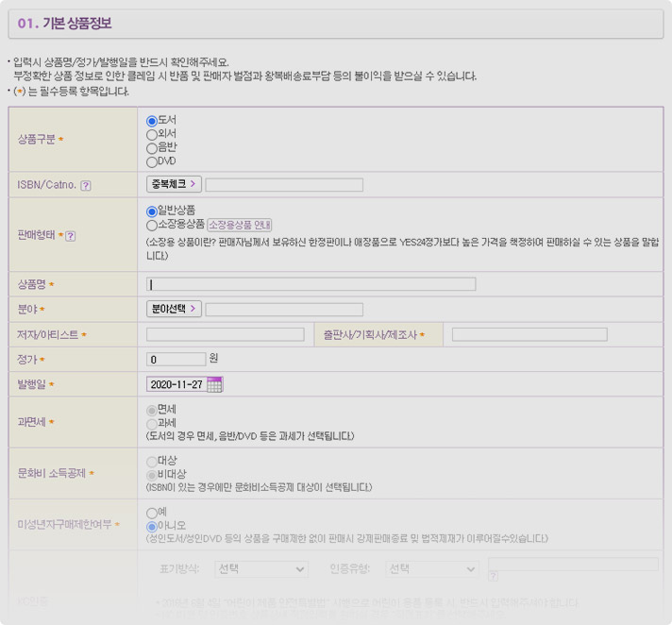The height and width of the screenshot is (625, 672).
Task: Select the 음반 product type option
Action: tap(152, 147)
